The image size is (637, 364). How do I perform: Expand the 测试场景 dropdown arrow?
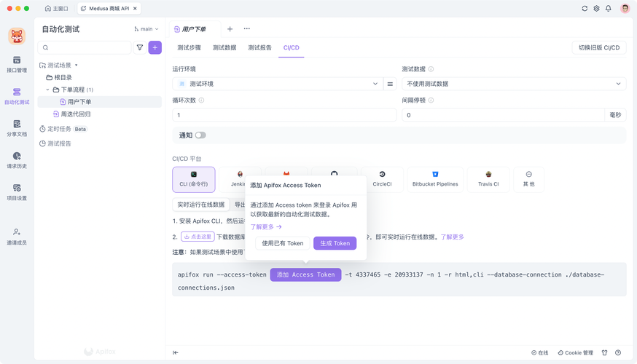point(76,66)
